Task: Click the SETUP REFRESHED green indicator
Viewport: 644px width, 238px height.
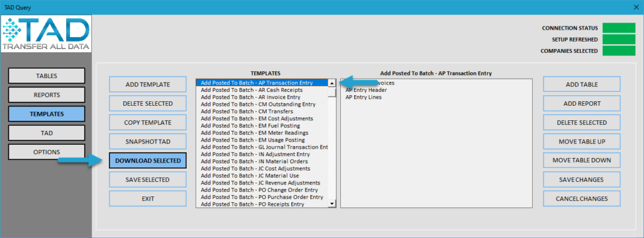Action: pos(619,40)
